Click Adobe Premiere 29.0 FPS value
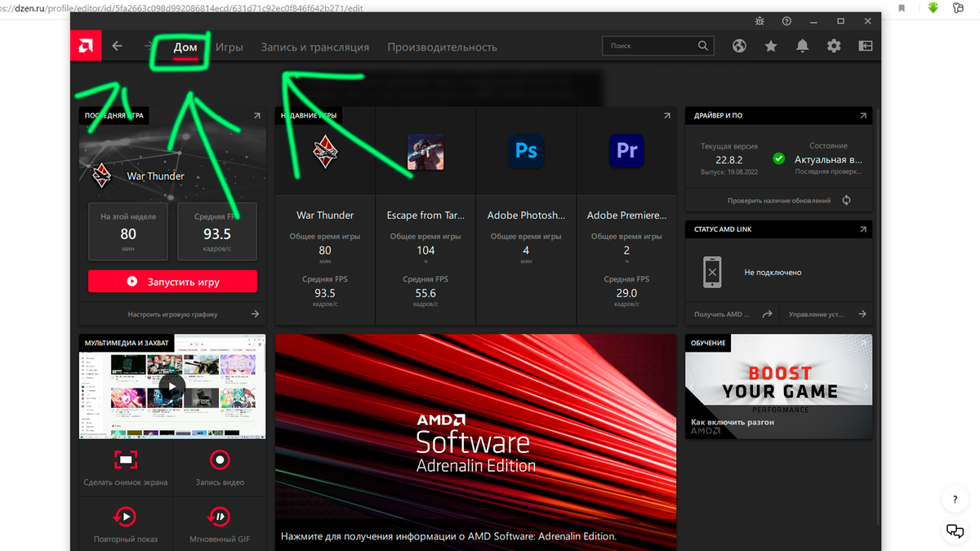Screen dimensions: 980x551 626,293
